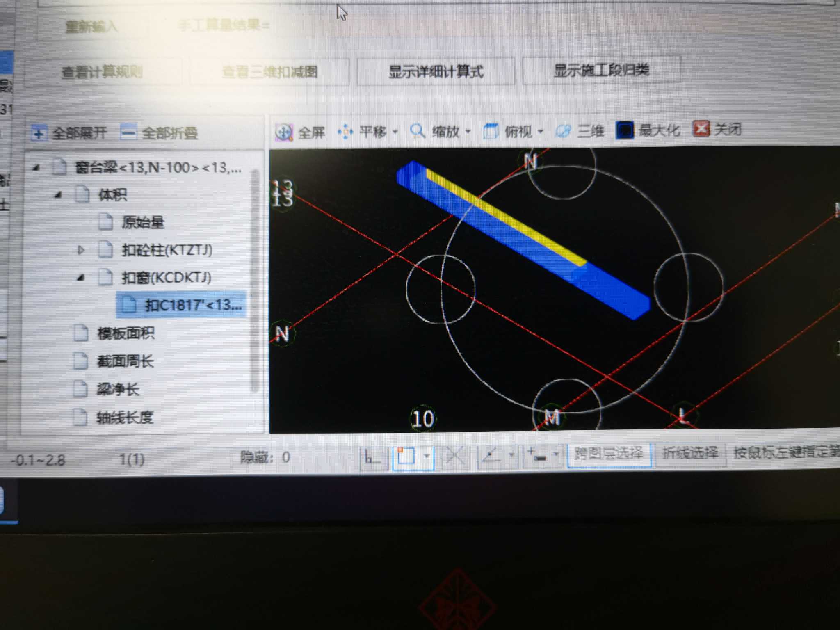Select the 平移 pan tool icon
The height and width of the screenshot is (630, 840).
click(345, 132)
